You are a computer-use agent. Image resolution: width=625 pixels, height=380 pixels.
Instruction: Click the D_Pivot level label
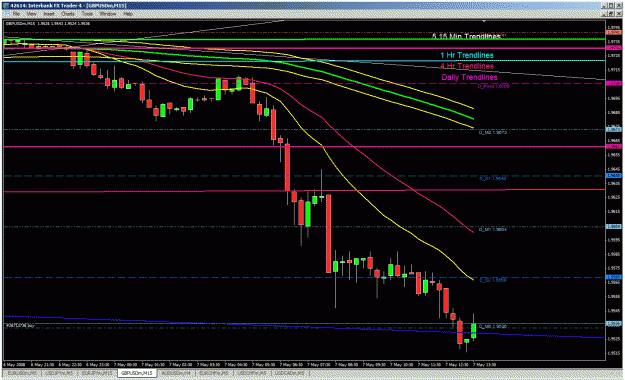coord(493,86)
